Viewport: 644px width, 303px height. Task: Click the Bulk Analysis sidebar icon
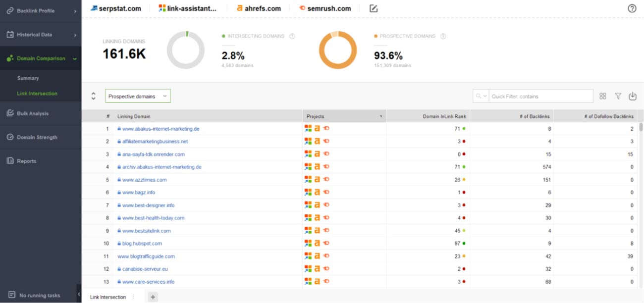(x=10, y=113)
